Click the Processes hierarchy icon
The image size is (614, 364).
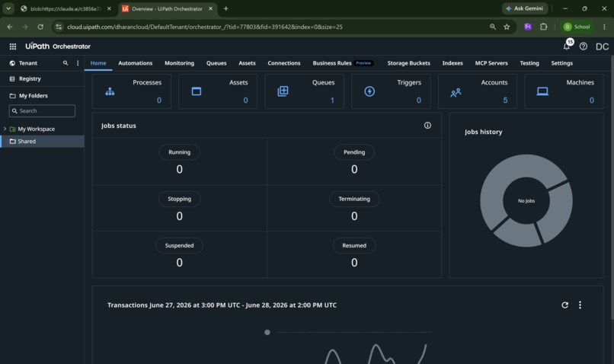pyautogui.click(x=110, y=91)
